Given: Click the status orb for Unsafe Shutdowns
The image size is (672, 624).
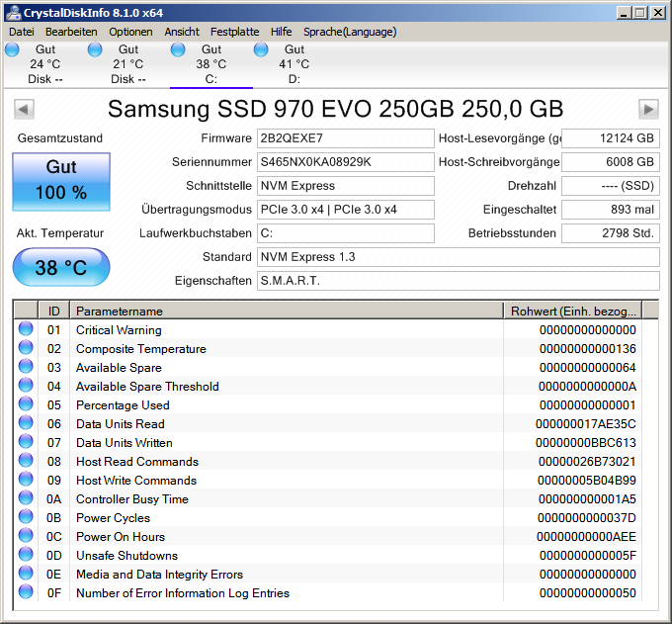Looking at the screenshot, I should pyautogui.click(x=26, y=555).
